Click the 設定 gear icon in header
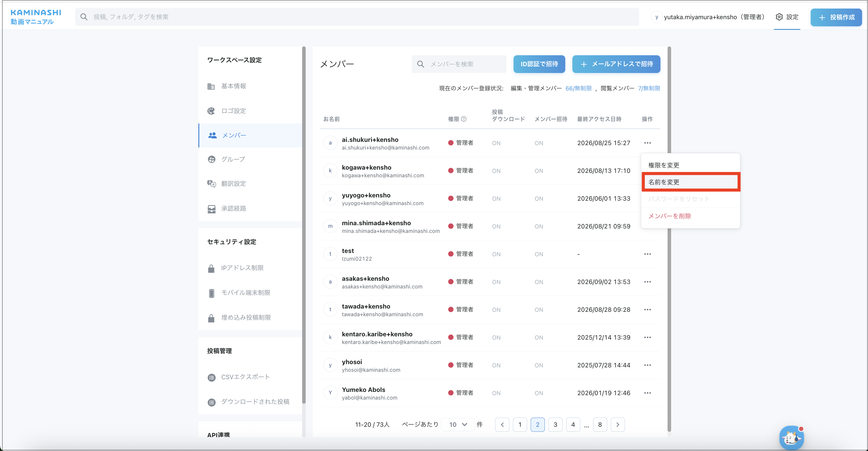 pyautogui.click(x=779, y=17)
